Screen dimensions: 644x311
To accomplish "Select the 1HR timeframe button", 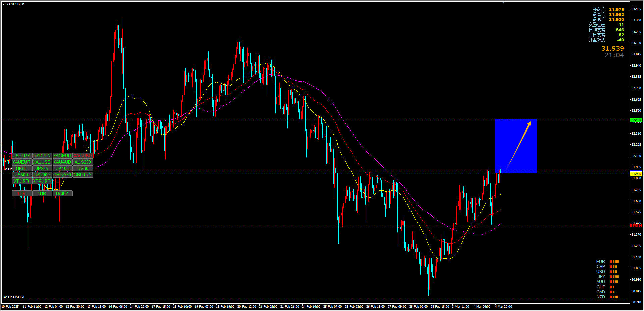I will (x=22, y=193).
